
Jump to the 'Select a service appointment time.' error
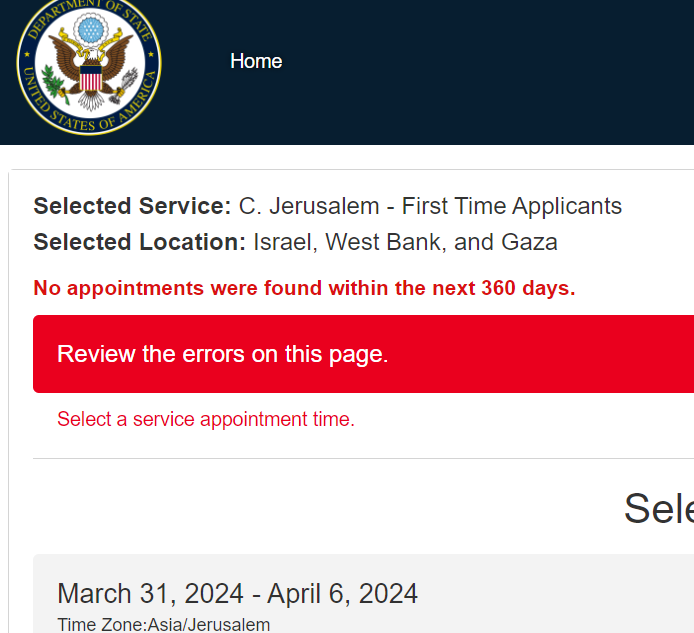[x=206, y=419]
